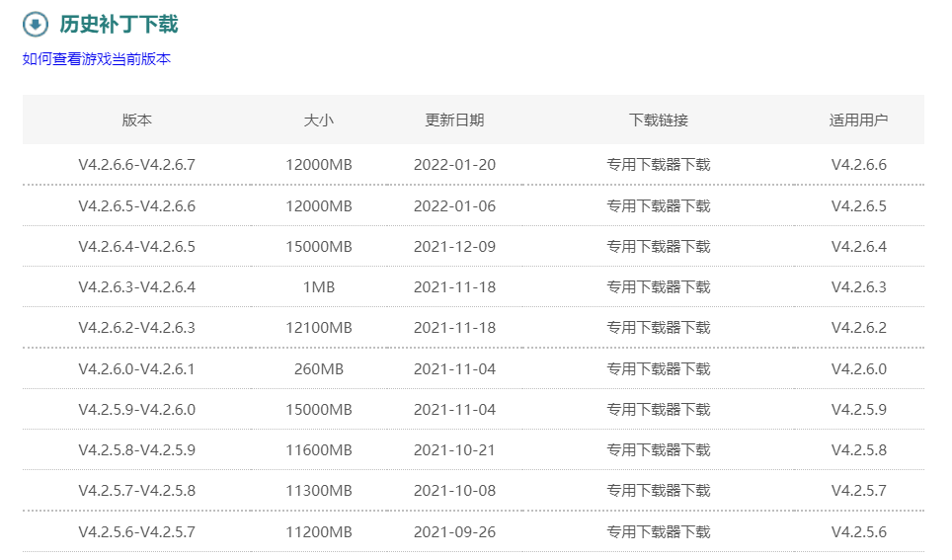Viewport: 952px width, 560px height.
Task: Click 专用下载器下载 dated 2021-12-09
Action: click(x=658, y=247)
